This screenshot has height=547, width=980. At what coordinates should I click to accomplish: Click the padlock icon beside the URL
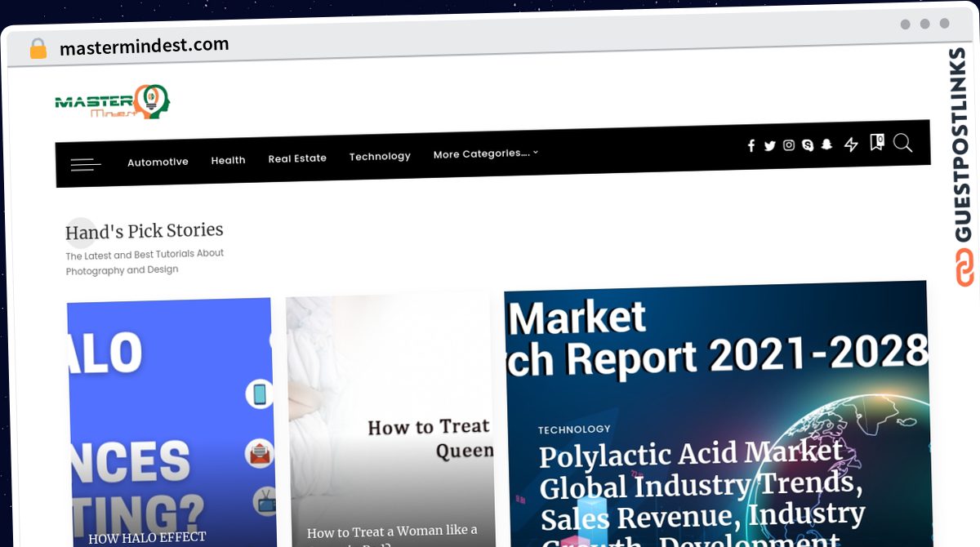coord(38,49)
